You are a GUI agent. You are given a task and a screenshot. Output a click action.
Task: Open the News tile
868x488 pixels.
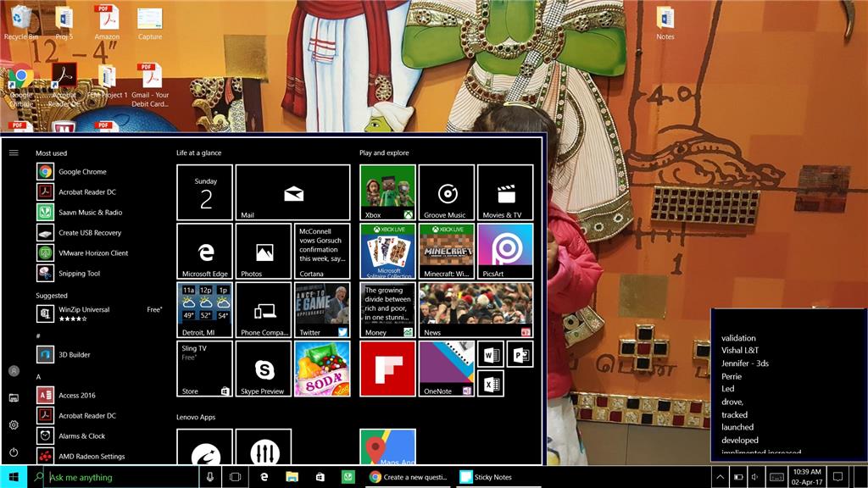tap(476, 310)
